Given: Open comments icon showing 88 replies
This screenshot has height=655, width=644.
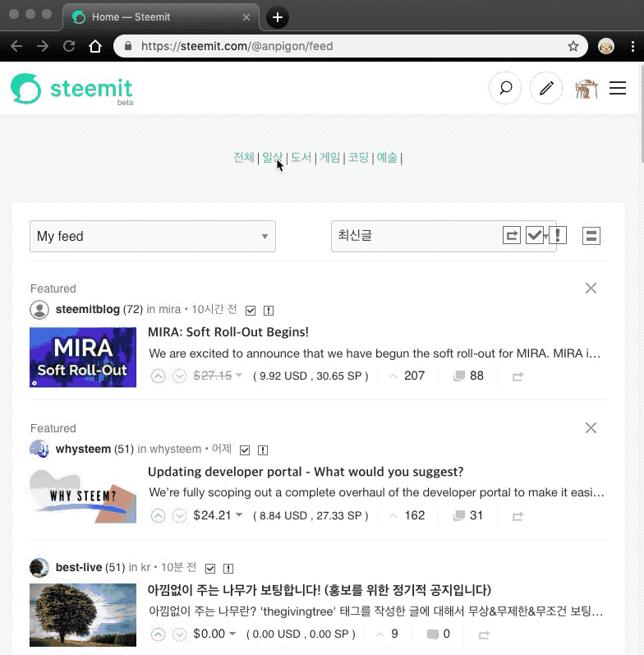Looking at the screenshot, I should pyautogui.click(x=459, y=376).
